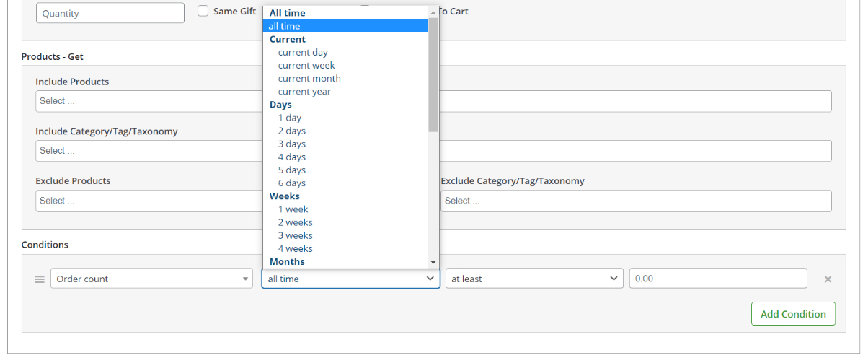Click the Conditions section label

45,245
